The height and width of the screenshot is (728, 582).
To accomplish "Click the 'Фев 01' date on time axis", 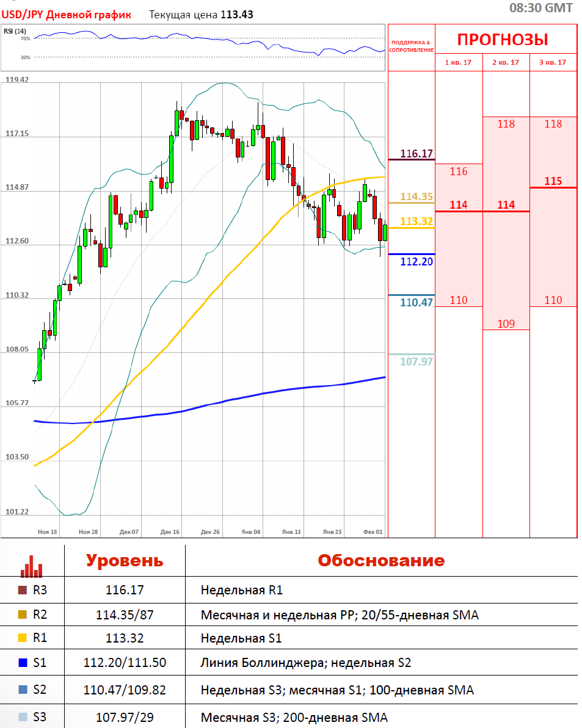I will [x=373, y=532].
